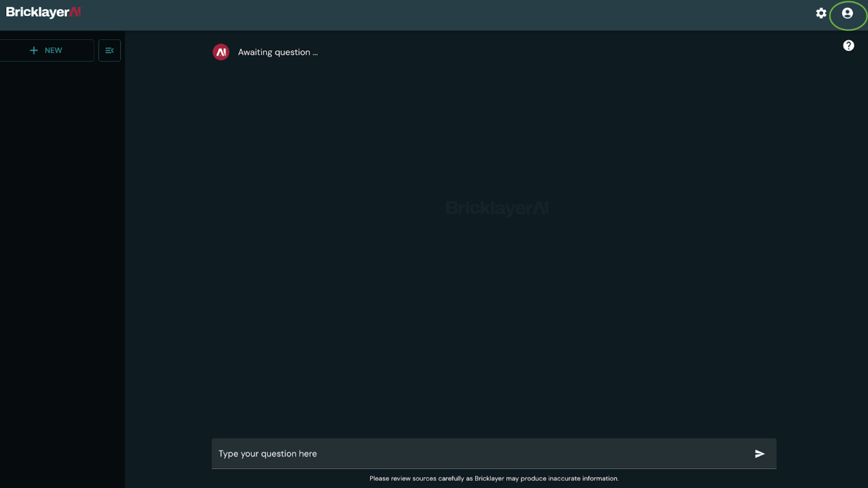Send the question with the arrow icon
868x488 pixels.
click(759, 454)
